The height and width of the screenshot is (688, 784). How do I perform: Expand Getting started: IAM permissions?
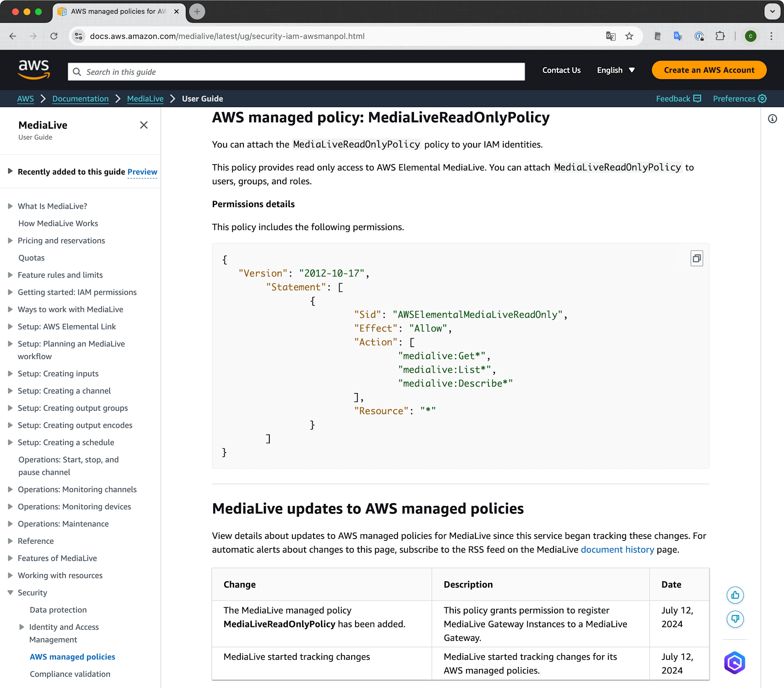(10, 292)
